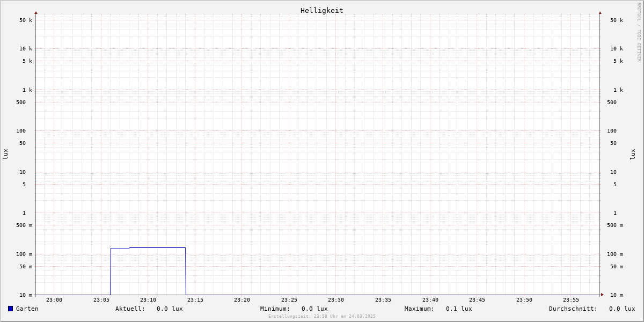Click the blue Garten legend color box
This screenshot has width=644, height=322.
(x=10, y=309)
